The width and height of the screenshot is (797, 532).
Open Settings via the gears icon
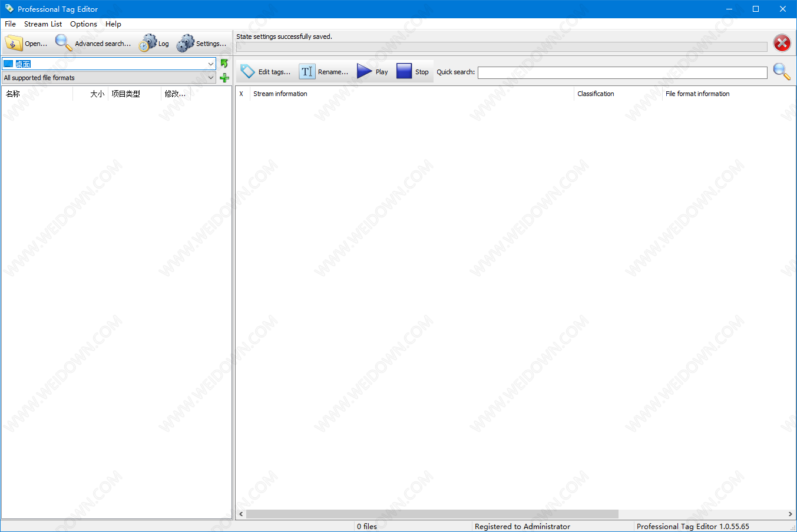click(x=186, y=43)
